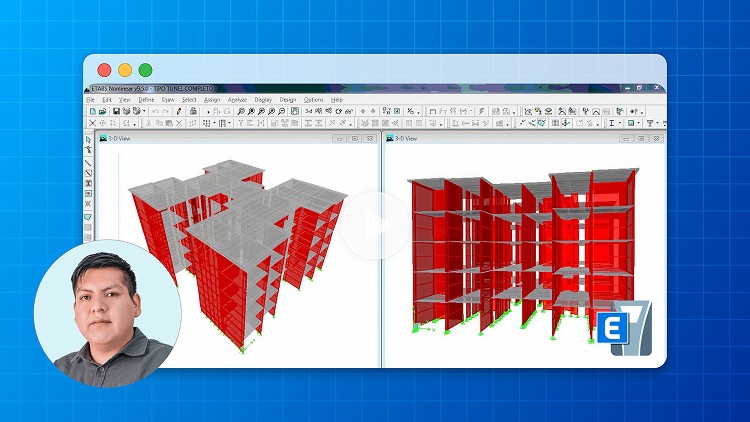Toggle the Set Building View Options checkmark icon
The width and height of the screenshot is (750, 422).
(397, 111)
